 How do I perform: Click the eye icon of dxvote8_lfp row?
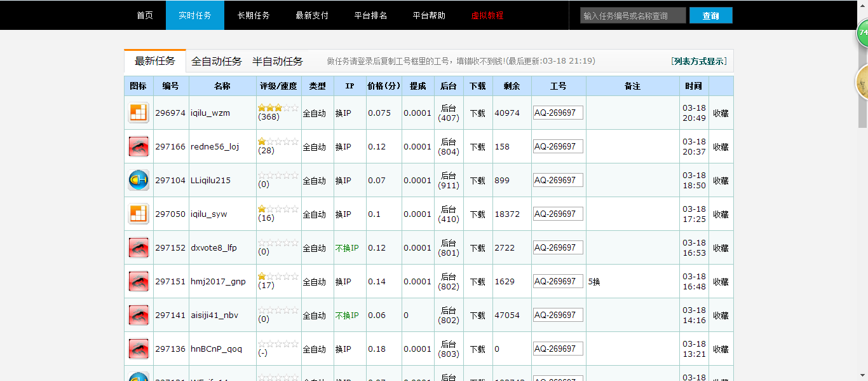(138, 247)
